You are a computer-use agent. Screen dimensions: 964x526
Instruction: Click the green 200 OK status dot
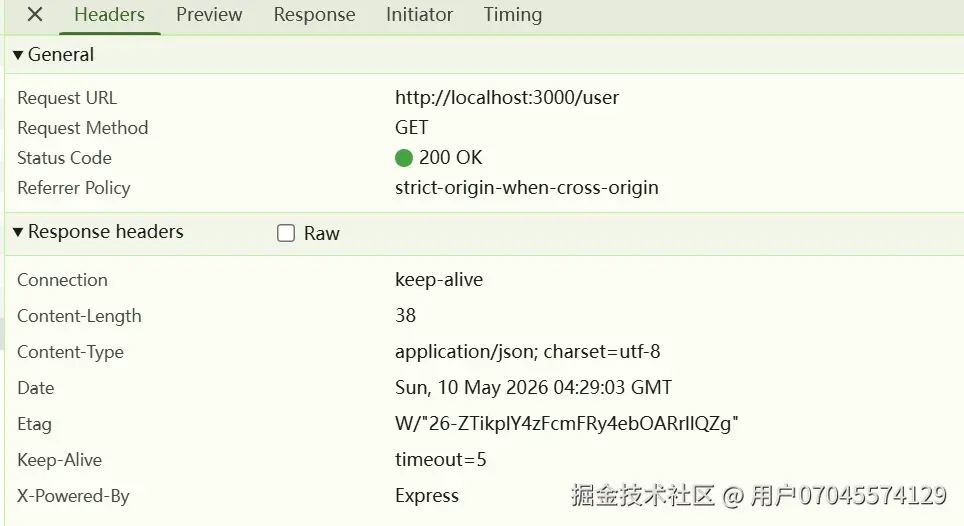[x=403, y=158]
